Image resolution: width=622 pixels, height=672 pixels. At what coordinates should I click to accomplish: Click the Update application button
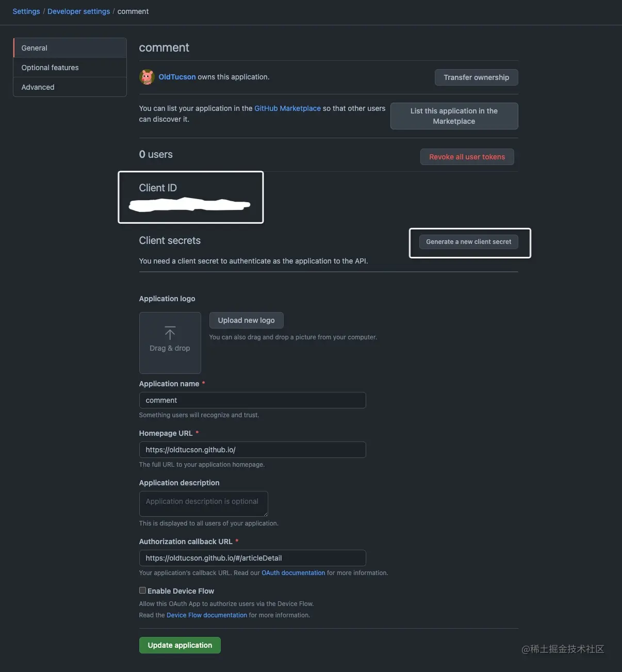[x=180, y=645]
